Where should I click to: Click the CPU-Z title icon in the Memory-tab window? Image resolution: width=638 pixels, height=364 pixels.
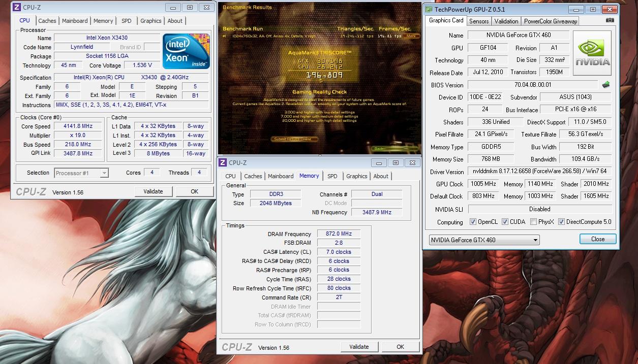223,162
